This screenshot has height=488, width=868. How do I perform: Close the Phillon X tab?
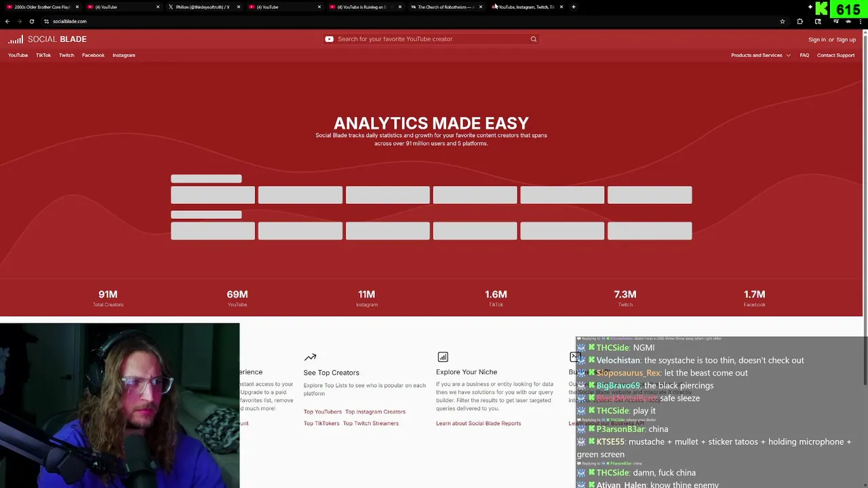238,7
